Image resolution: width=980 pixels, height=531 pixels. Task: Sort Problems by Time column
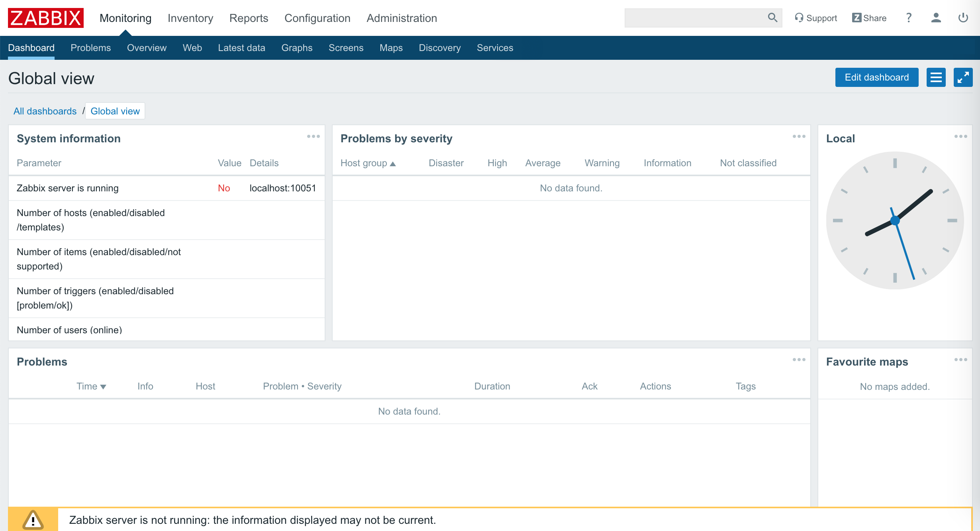click(91, 386)
